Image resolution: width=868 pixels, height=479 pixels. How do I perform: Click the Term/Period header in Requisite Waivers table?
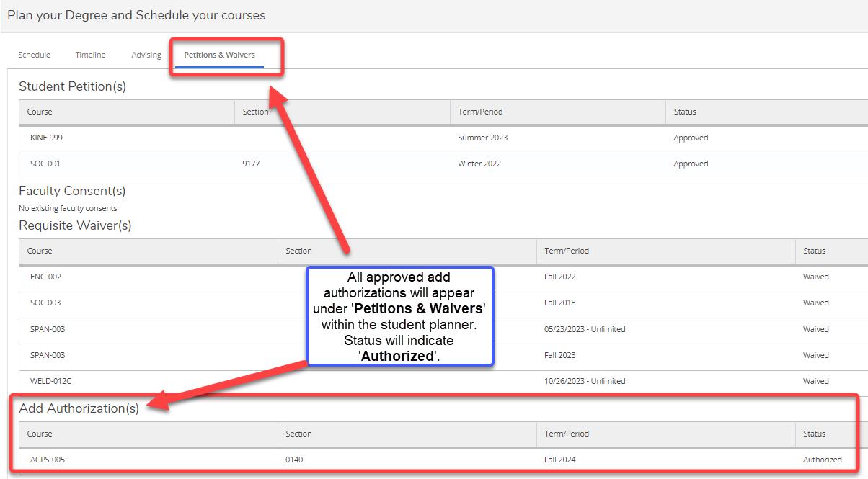tap(567, 251)
